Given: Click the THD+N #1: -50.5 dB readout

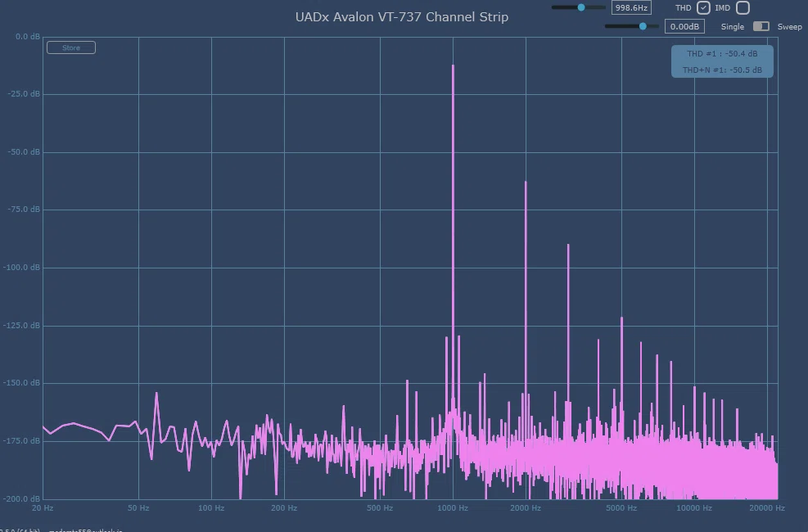Looking at the screenshot, I should pos(722,70).
